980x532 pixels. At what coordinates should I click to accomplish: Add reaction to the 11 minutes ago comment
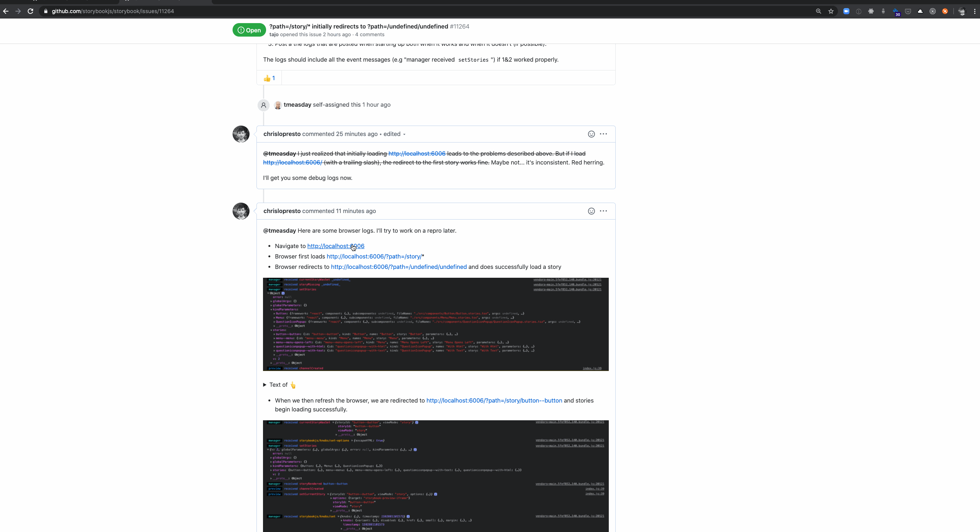(591, 211)
